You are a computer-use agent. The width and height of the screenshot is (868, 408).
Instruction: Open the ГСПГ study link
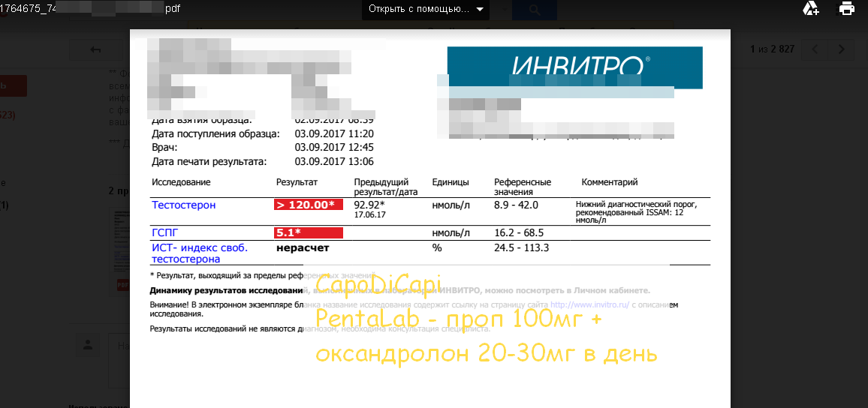pyautogui.click(x=165, y=232)
